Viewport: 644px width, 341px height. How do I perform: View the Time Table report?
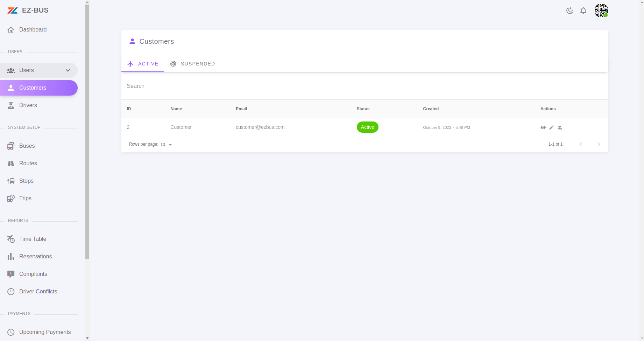click(33, 239)
